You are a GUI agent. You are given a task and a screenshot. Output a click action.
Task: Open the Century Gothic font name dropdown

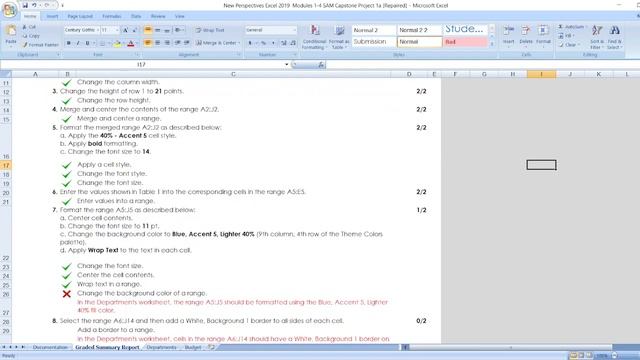[98, 30]
